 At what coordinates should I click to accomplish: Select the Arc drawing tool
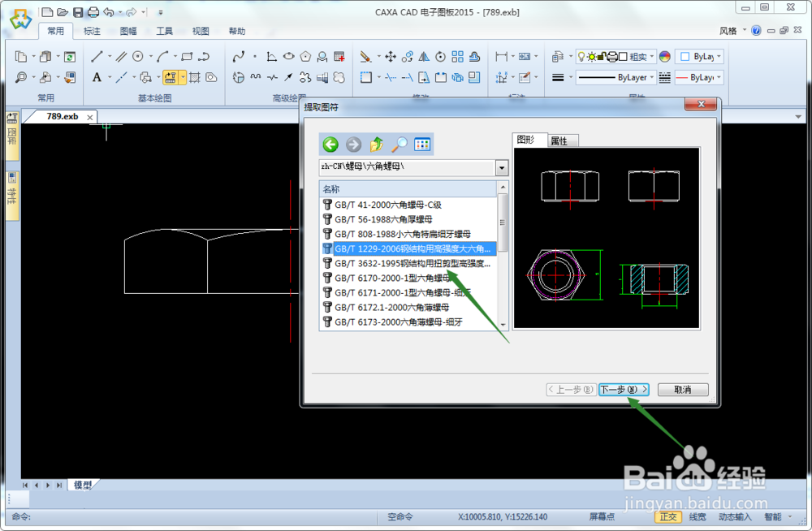[x=163, y=57]
